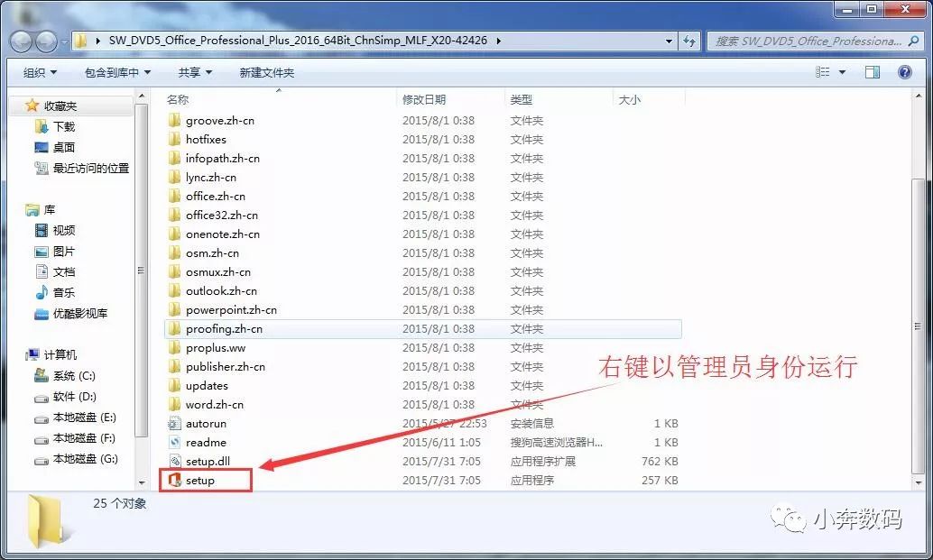Click the 下载 favorites icon
The height and width of the screenshot is (560, 933).
(x=42, y=126)
